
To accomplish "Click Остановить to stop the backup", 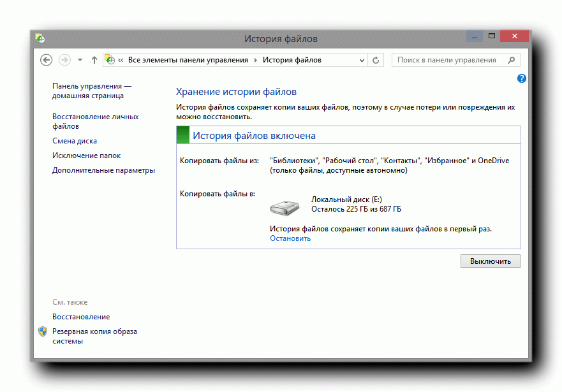I will [x=290, y=238].
